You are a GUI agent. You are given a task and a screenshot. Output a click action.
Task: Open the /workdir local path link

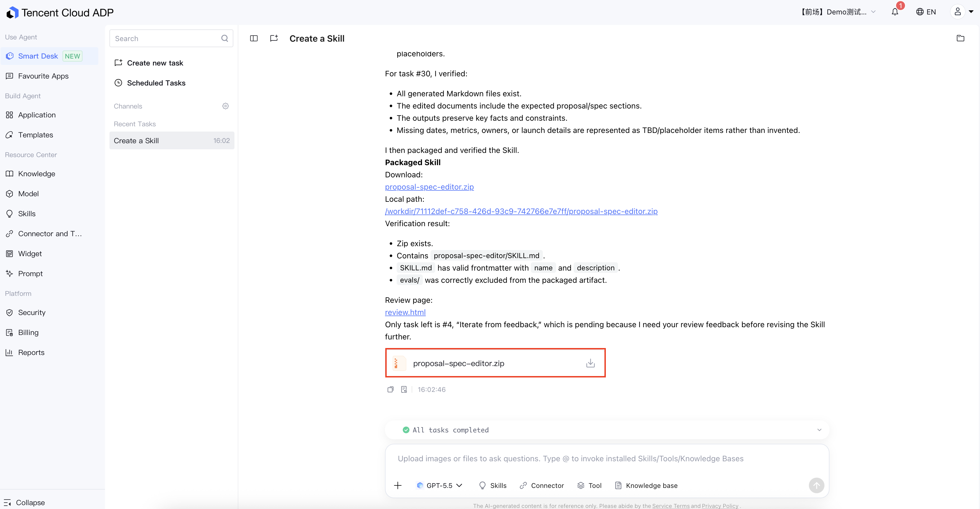[521, 211]
